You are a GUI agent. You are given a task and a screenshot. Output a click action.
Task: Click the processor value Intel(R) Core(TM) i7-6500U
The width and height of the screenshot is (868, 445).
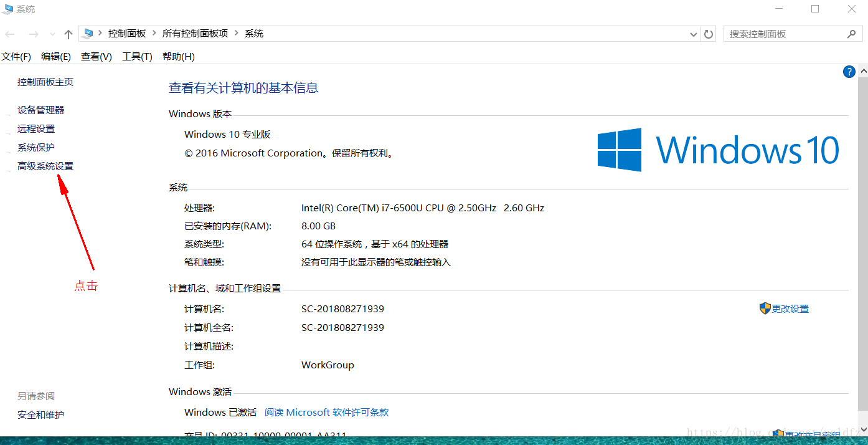(x=423, y=208)
